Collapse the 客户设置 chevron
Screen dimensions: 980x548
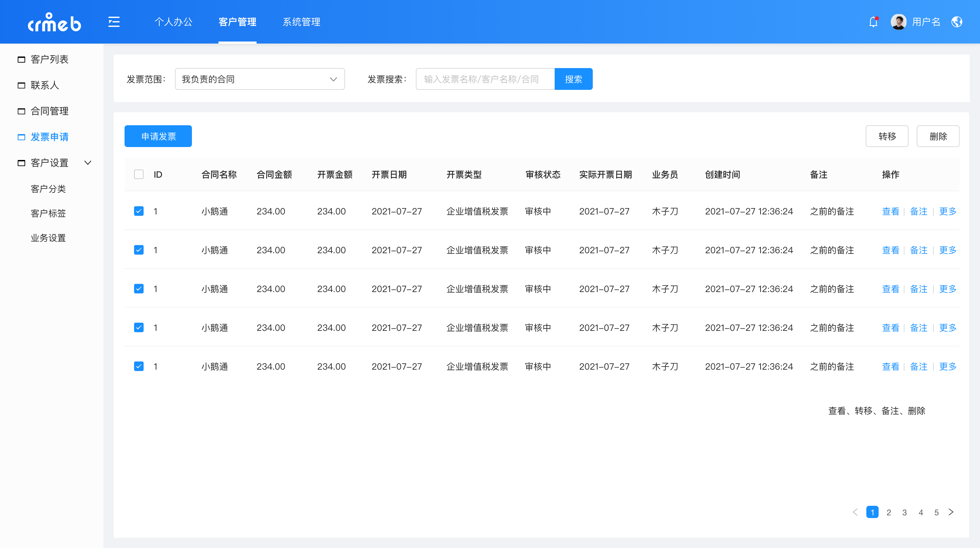coord(88,163)
